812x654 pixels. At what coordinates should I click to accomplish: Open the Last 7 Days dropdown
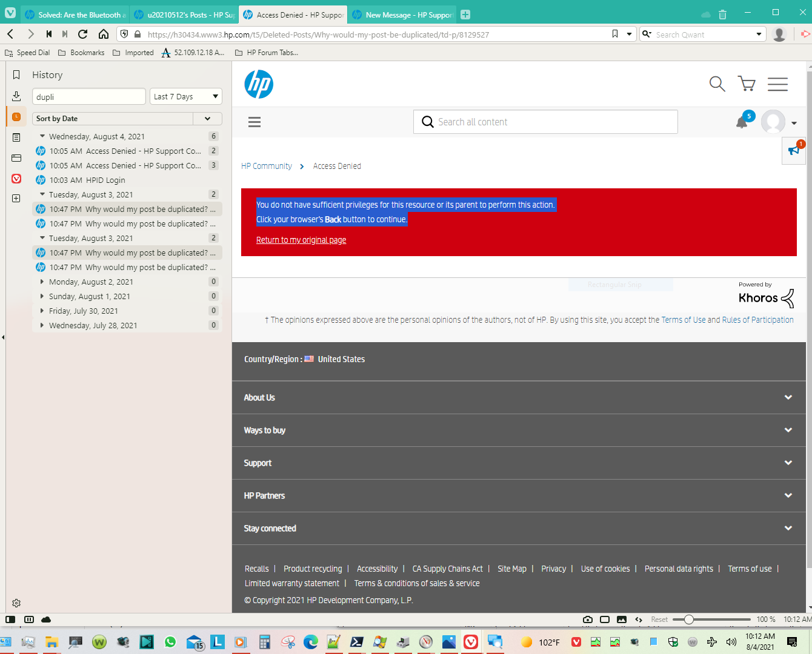click(185, 96)
